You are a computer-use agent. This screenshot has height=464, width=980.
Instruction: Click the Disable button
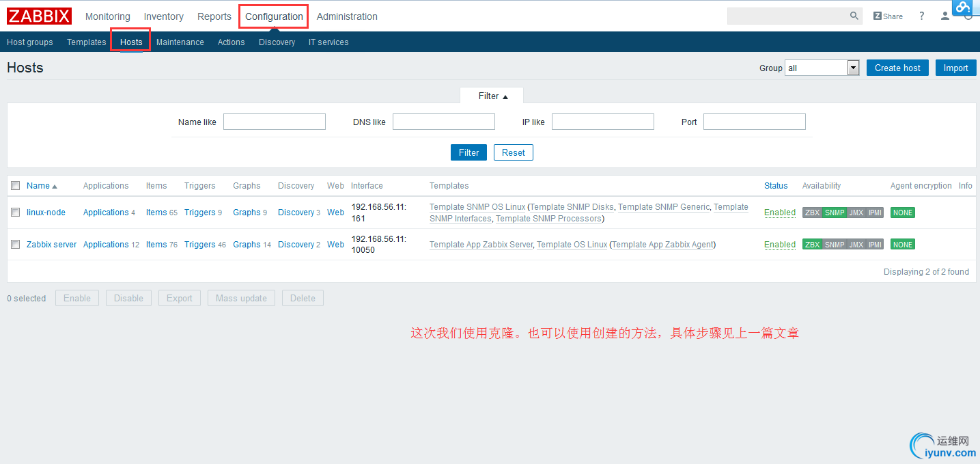point(128,298)
